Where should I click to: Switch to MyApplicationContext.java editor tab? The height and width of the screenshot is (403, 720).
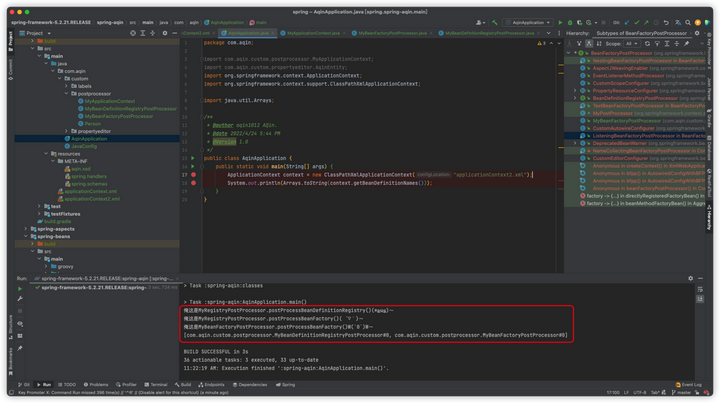pos(312,33)
